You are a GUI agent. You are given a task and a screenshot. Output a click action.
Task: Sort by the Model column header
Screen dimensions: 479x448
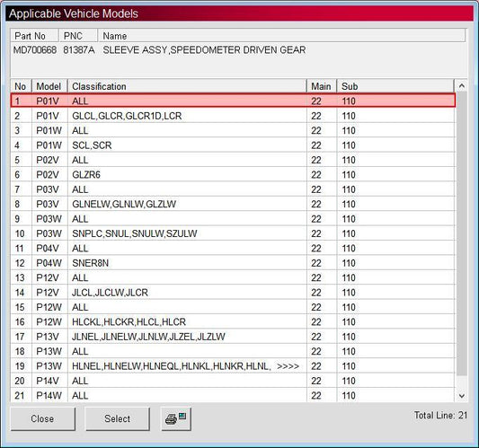coord(49,86)
